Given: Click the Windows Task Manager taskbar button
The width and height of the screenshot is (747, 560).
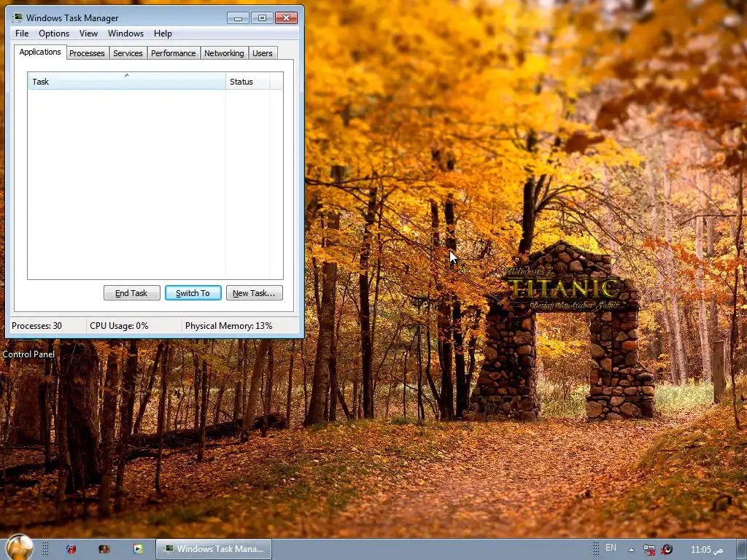Looking at the screenshot, I should [214, 549].
